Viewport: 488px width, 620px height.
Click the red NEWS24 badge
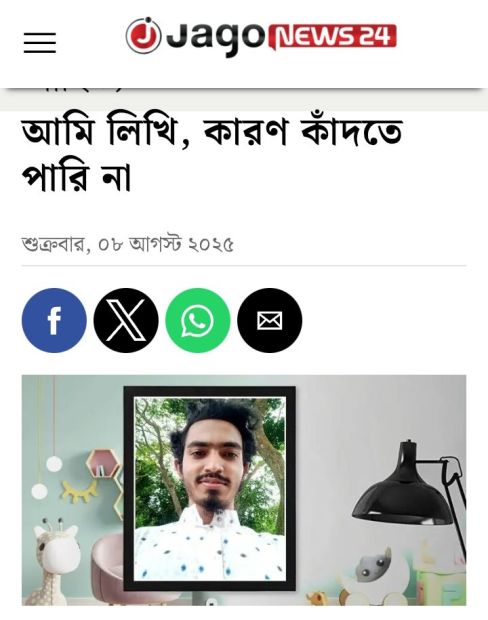pos(332,36)
